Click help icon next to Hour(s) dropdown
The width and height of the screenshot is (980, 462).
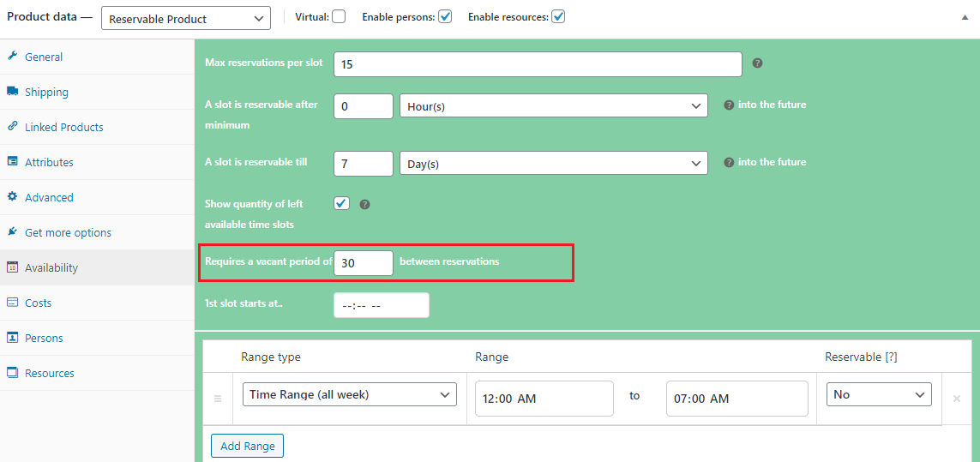729,105
